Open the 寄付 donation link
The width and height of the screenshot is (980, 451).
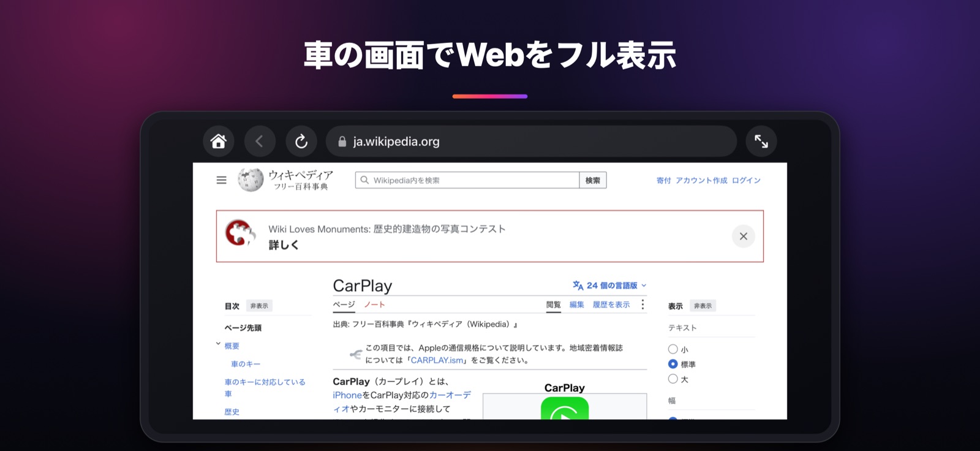(x=664, y=180)
